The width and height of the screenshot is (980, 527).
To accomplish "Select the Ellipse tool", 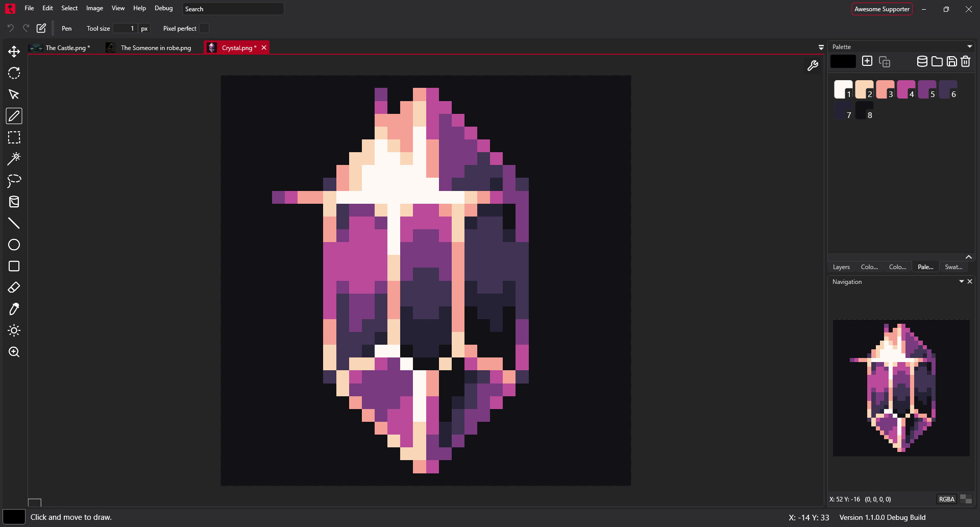I will coord(14,245).
